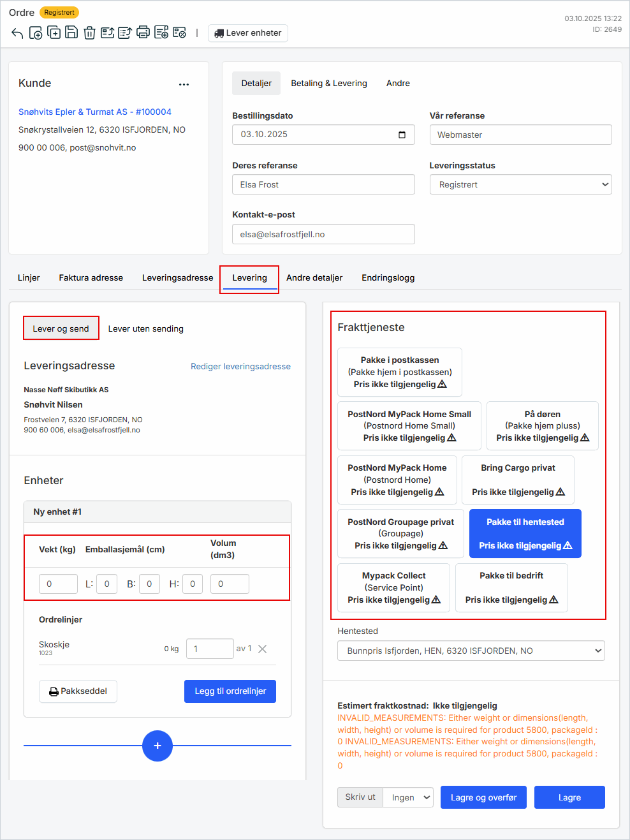This screenshot has height=840, width=630.
Task: Click the blue plus add-unit button
Action: point(157,746)
